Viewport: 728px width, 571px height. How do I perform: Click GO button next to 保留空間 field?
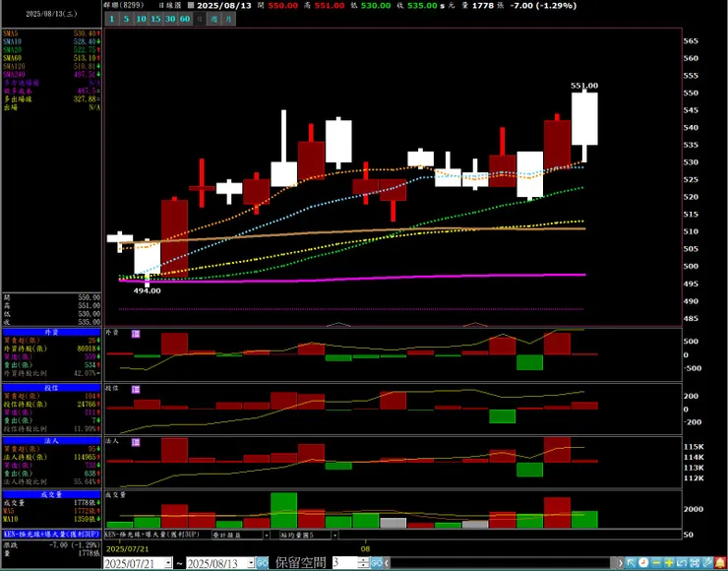[x=376, y=563]
